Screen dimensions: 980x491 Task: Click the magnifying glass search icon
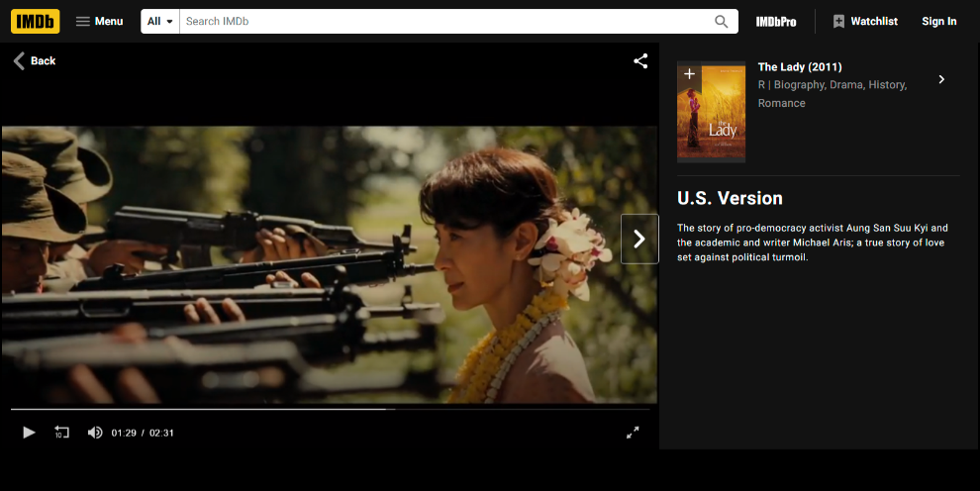pos(722,21)
